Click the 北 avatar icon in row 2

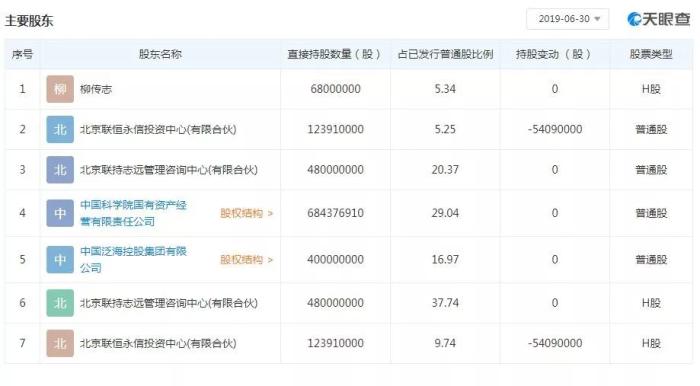tap(60, 129)
